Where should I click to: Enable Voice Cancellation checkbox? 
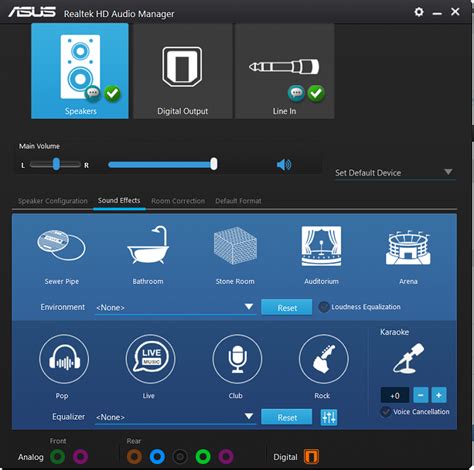coord(386,412)
